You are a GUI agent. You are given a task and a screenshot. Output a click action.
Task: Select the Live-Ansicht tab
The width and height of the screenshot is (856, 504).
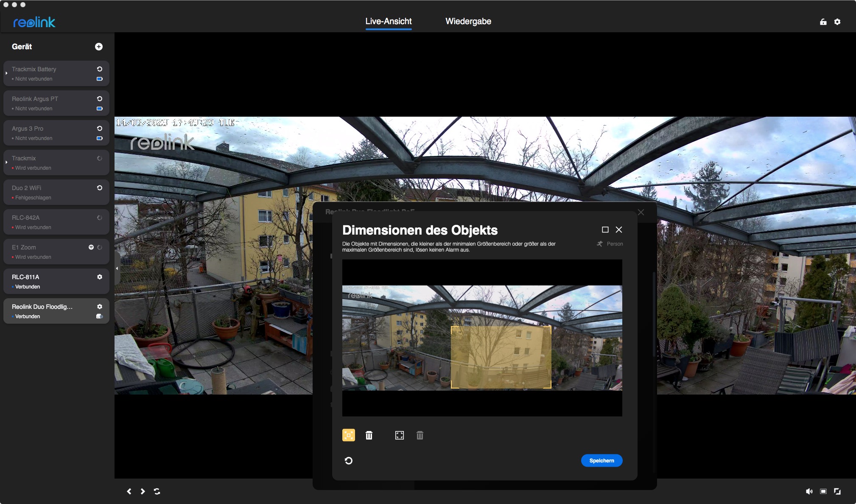click(388, 21)
